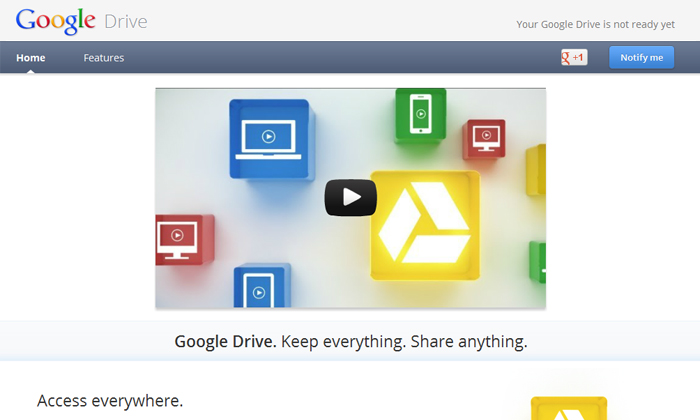Switch to the Features tab
Screen dimensions: 700x420
pos(104,58)
